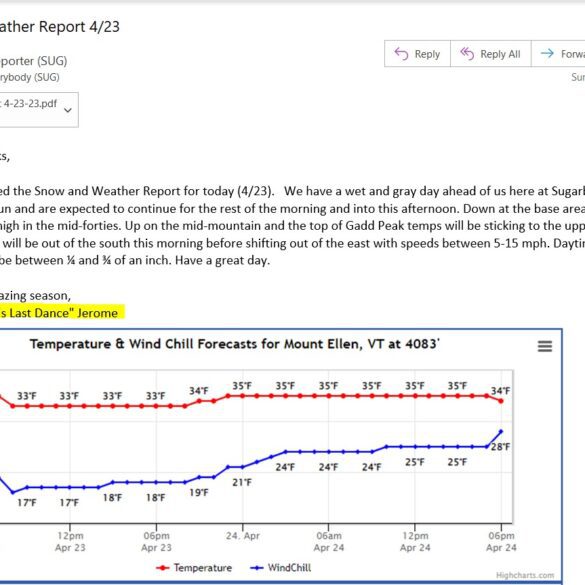Click the 28°F wind chill data label
585x585 pixels.
point(500,447)
